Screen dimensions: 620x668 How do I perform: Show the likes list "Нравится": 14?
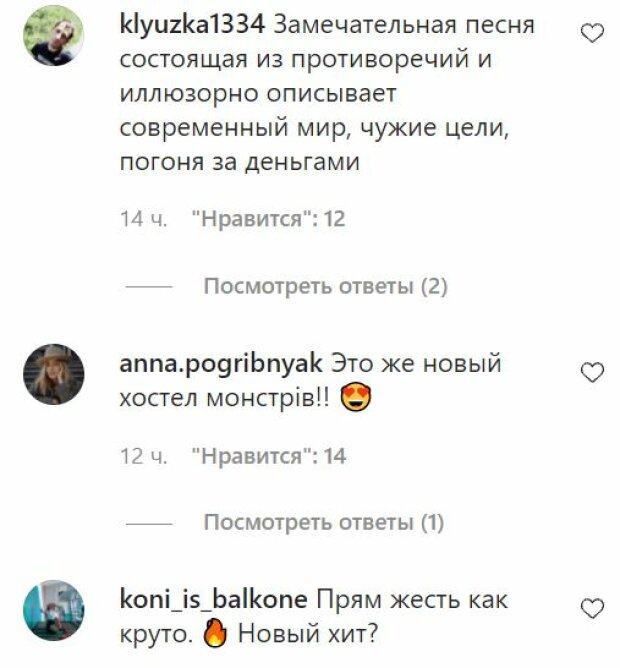269,456
